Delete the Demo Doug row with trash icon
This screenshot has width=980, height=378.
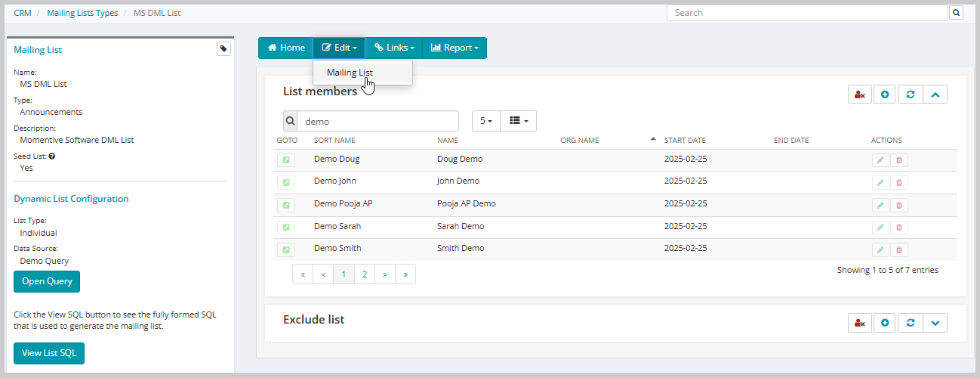pos(899,160)
